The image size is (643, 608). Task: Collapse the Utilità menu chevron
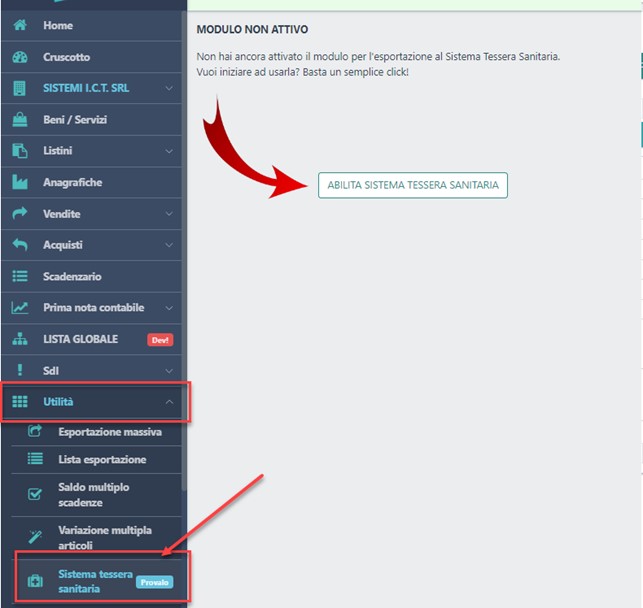click(x=169, y=402)
